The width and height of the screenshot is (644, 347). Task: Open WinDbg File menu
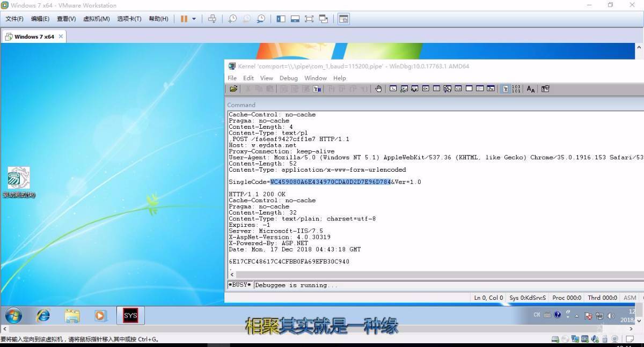click(x=232, y=78)
